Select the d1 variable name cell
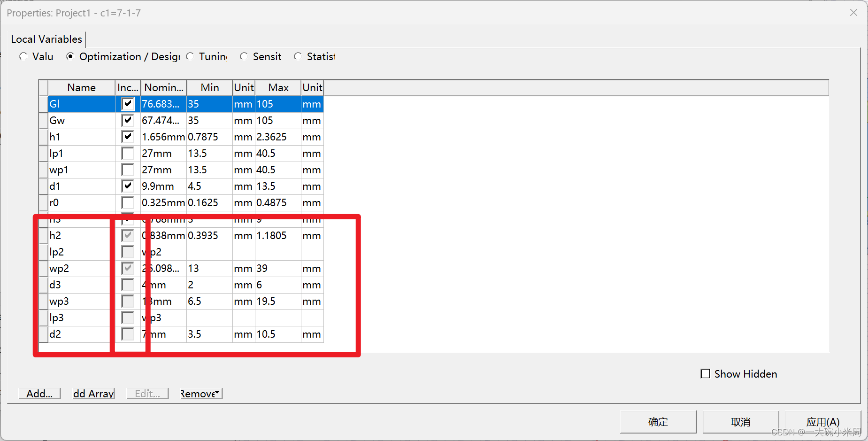Image resolution: width=868 pixels, height=441 pixels. click(x=81, y=186)
